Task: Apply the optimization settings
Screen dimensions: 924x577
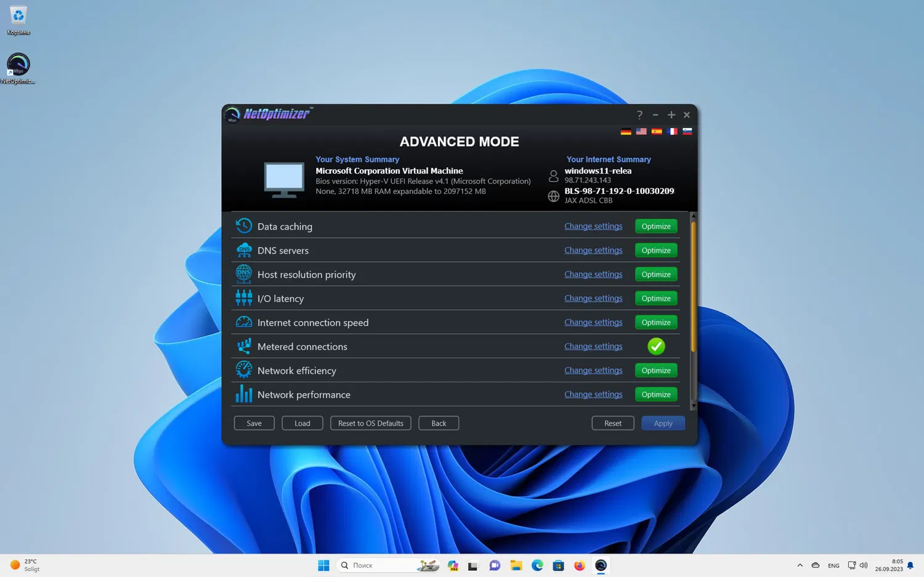Action: tap(663, 423)
